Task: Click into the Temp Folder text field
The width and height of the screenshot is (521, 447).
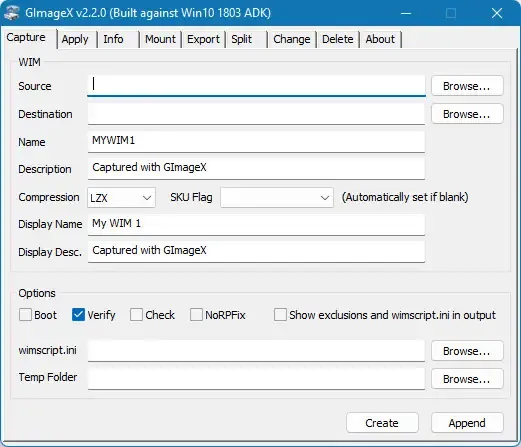Action: click(256, 378)
